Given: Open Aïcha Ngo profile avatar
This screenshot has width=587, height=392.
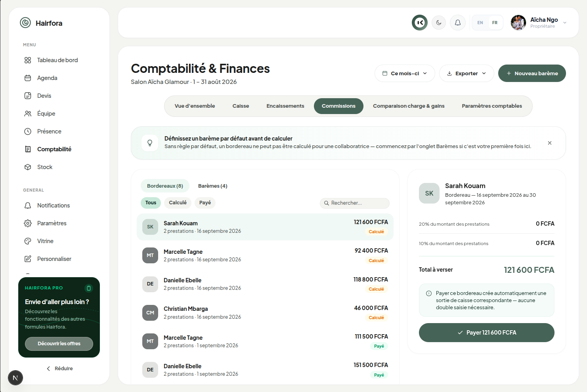Looking at the screenshot, I should [518, 23].
